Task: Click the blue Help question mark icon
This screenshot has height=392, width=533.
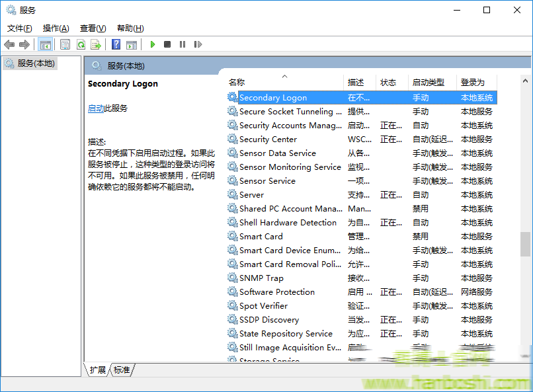Action: [116, 44]
